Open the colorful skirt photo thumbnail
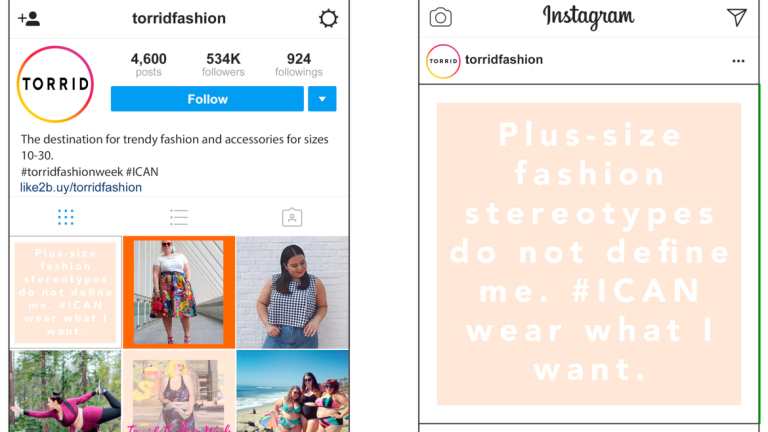The height and width of the screenshot is (432, 768). pyautogui.click(x=179, y=292)
